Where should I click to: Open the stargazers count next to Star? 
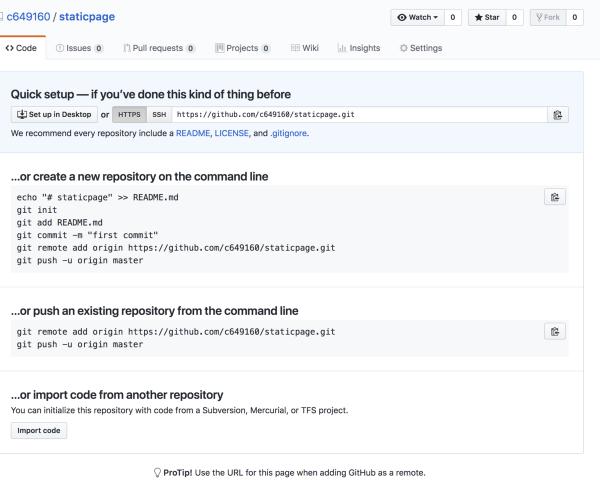[514, 17]
